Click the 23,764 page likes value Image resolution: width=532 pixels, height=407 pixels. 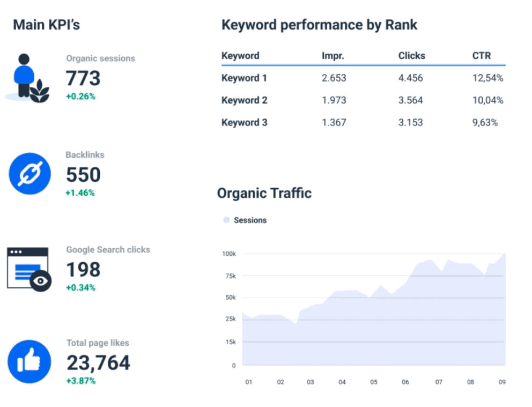pyautogui.click(x=98, y=362)
